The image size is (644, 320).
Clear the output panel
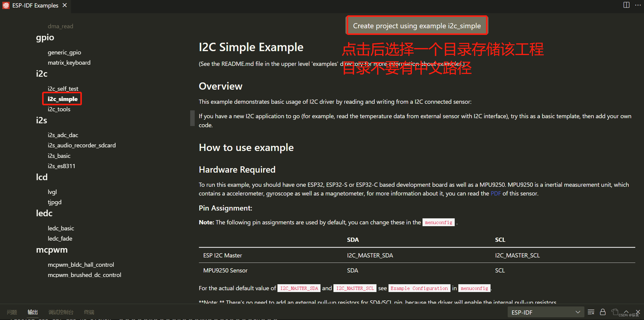pyautogui.click(x=591, y=312)
